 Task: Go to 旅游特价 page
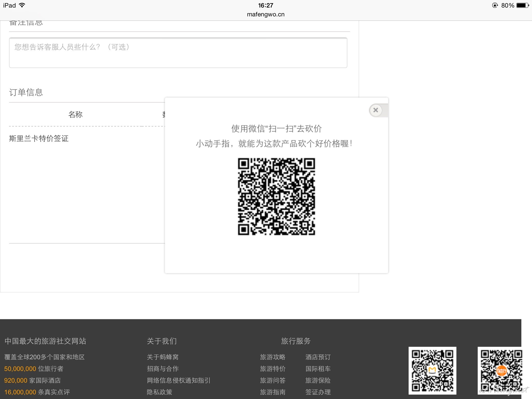click(273, 369)
